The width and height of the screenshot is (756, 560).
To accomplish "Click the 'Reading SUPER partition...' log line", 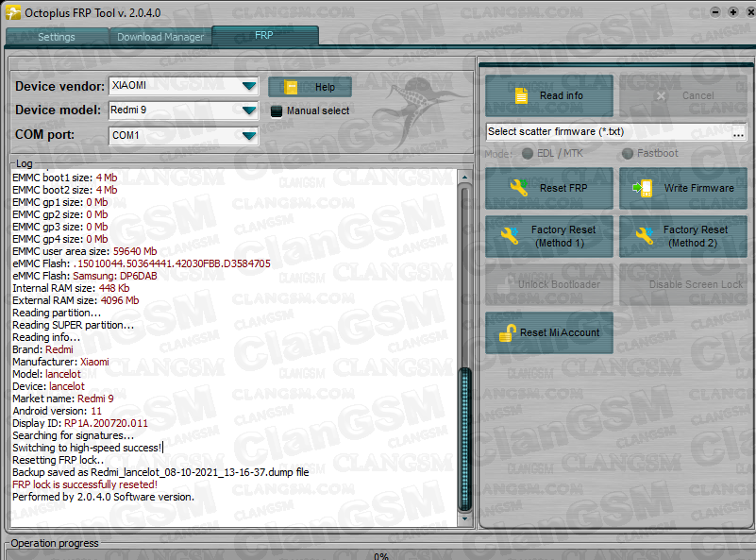I will point(74,325).
